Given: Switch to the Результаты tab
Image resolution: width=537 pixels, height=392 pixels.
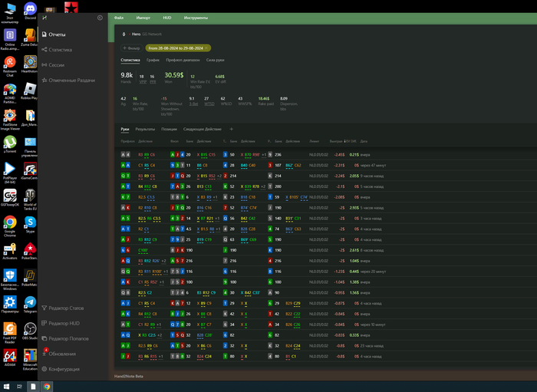Looking at the screenshot, I should (145, 129).
